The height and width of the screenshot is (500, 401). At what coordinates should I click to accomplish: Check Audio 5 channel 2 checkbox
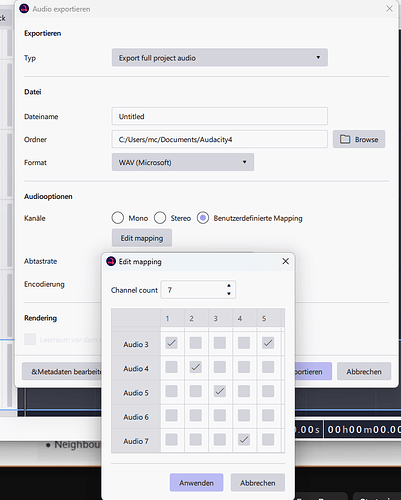pyautogui.click(x=196, y=391)
